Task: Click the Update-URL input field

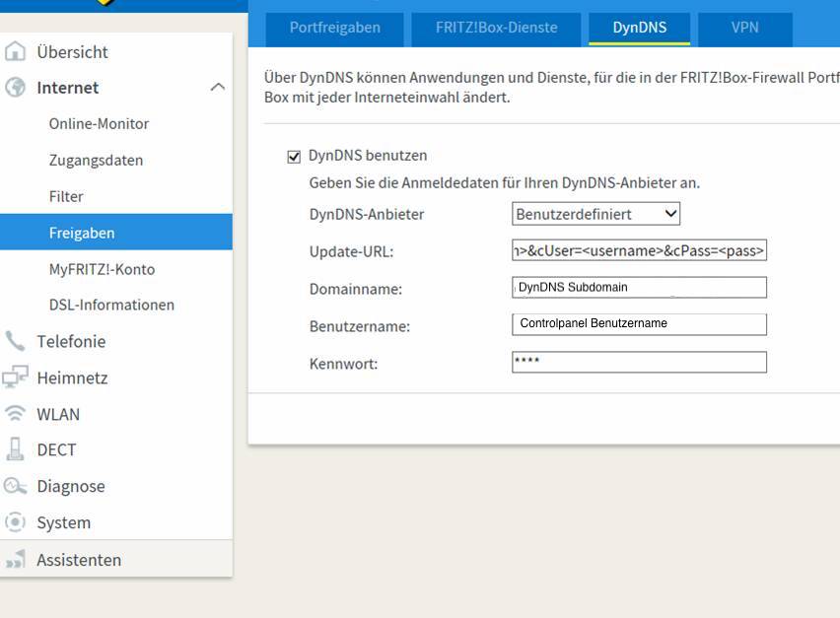Action: [x=639, y=250]
